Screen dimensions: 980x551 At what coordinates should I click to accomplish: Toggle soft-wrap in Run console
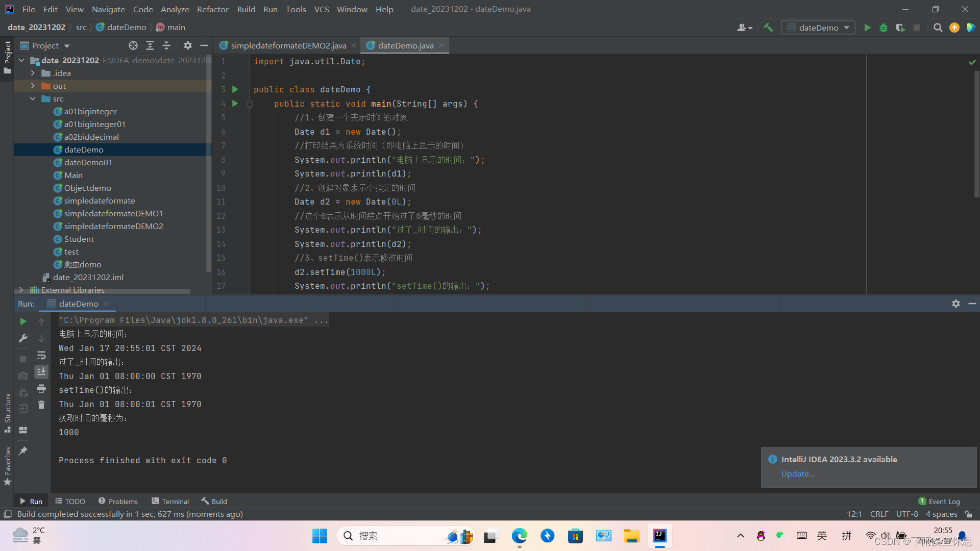click(41, 355)
